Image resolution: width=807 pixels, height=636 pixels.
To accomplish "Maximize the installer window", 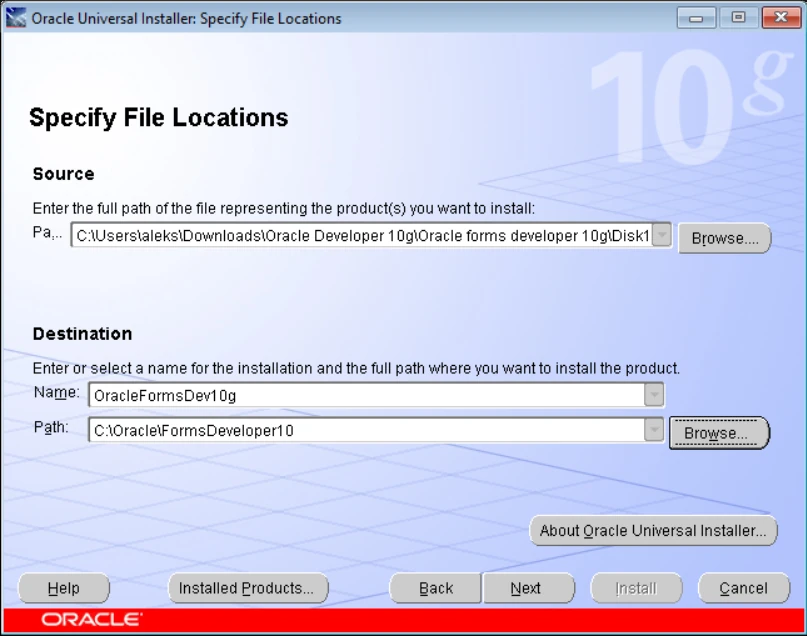I will (739, 18).
